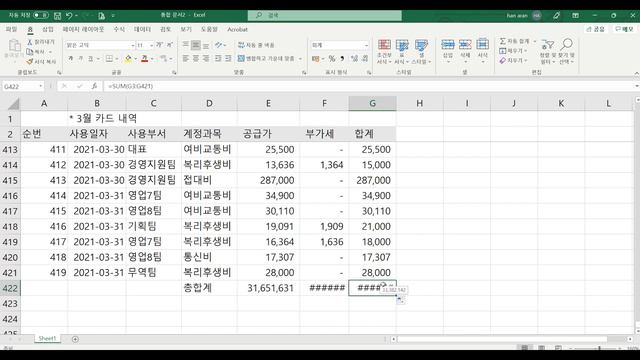Open the font name dropdown
The width and height of the screenshot is (640, 360).
[133, 45]
